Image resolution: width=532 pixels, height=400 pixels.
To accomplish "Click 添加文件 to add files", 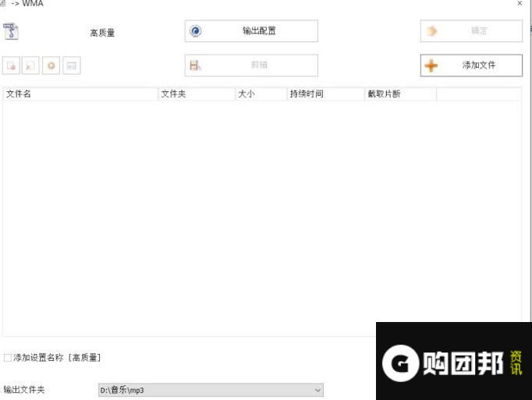I will click(471, 65).
